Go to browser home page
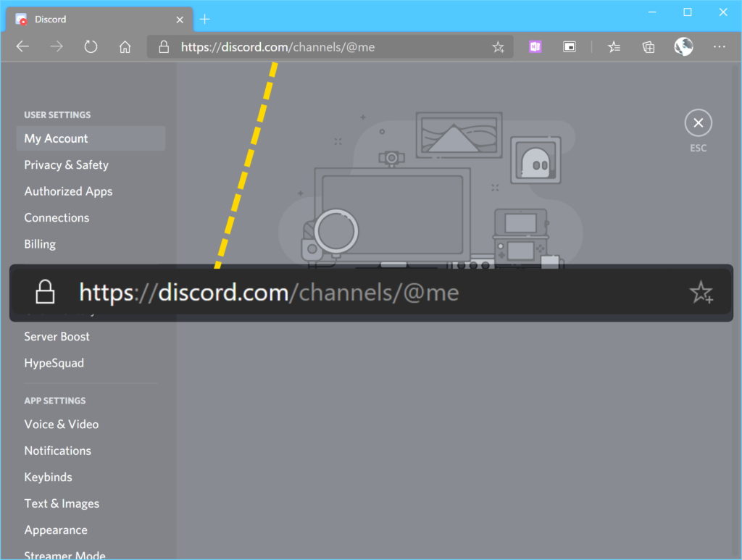 125,47
